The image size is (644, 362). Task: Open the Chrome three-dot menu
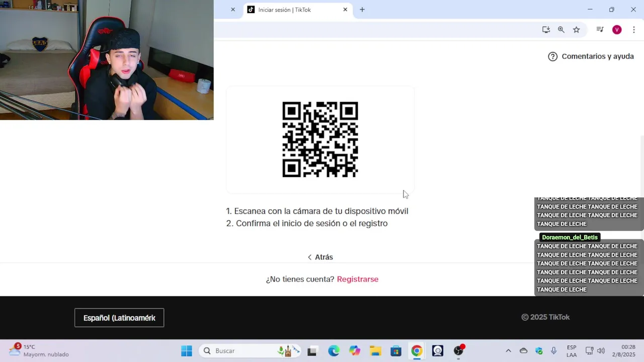coord(634,30)
